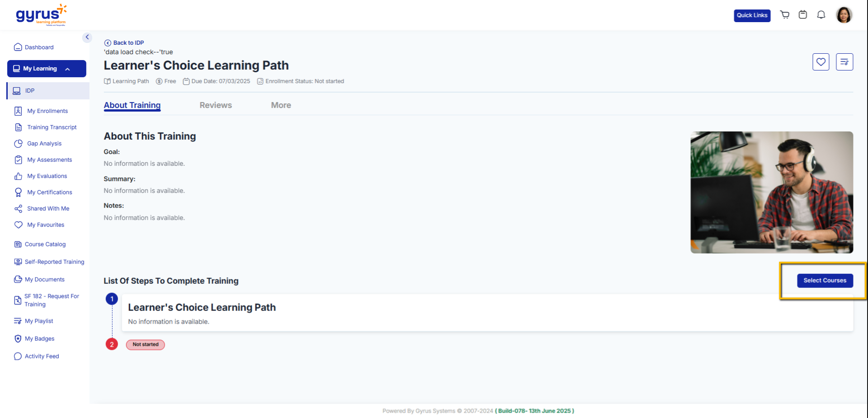
Task: Open SF 182 - Request For Training
Action: [x=47, y=301]
